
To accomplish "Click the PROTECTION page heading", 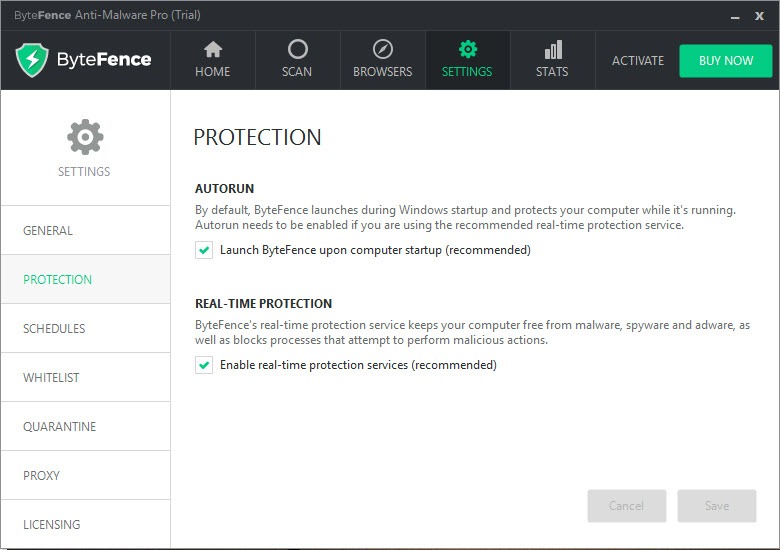I will (x=257, y=137).
